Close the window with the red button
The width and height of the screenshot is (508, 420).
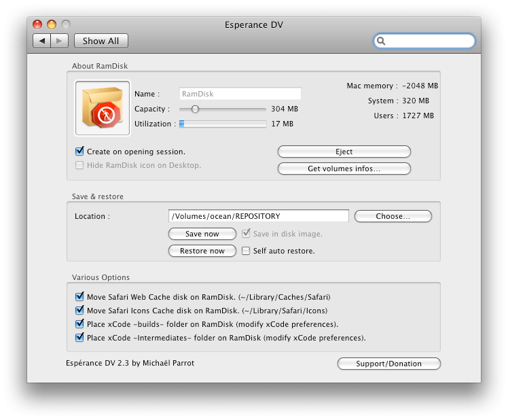(37, 24)
